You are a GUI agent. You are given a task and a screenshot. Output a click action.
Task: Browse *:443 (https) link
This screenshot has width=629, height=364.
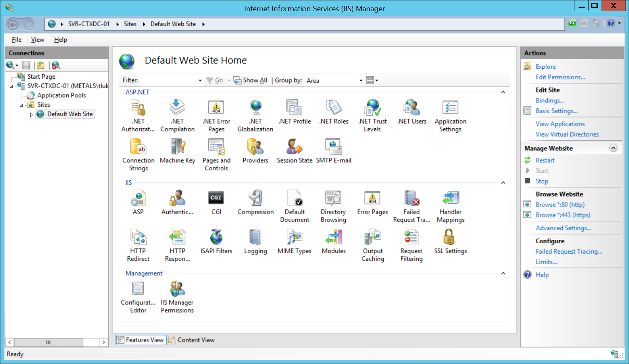563,215
